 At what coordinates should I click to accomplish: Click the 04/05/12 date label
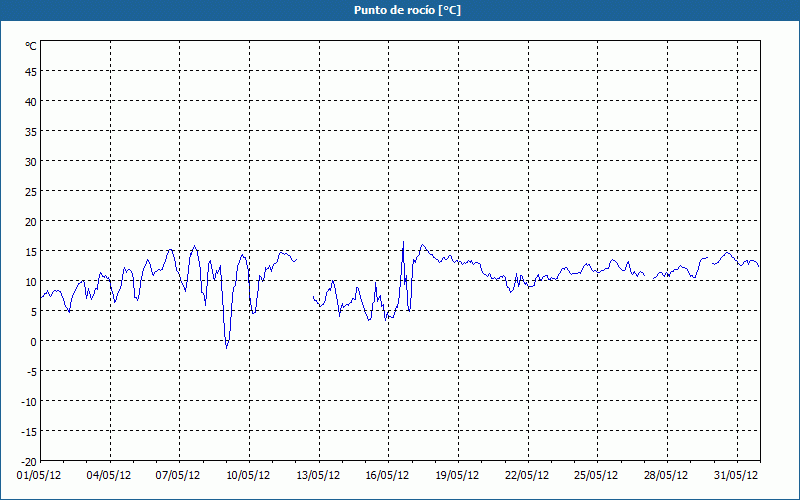(x=109, y=476)
